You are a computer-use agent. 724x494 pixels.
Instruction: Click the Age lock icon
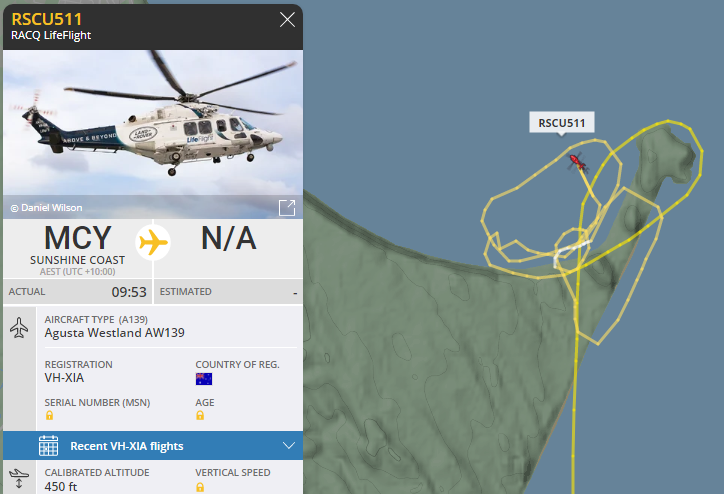pos(200,416)
